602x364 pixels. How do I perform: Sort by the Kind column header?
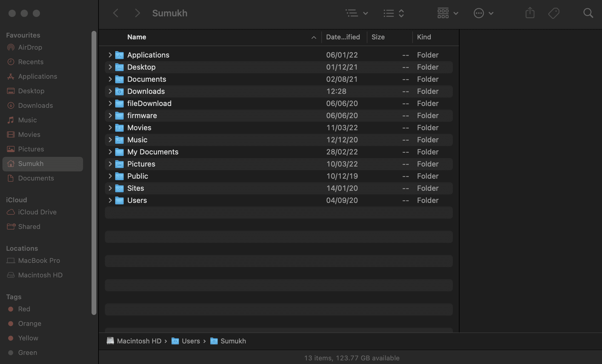tap(424, 37)
